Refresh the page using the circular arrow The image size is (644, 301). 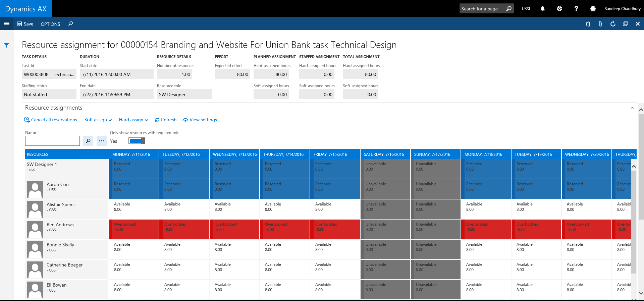click(613, 24)
